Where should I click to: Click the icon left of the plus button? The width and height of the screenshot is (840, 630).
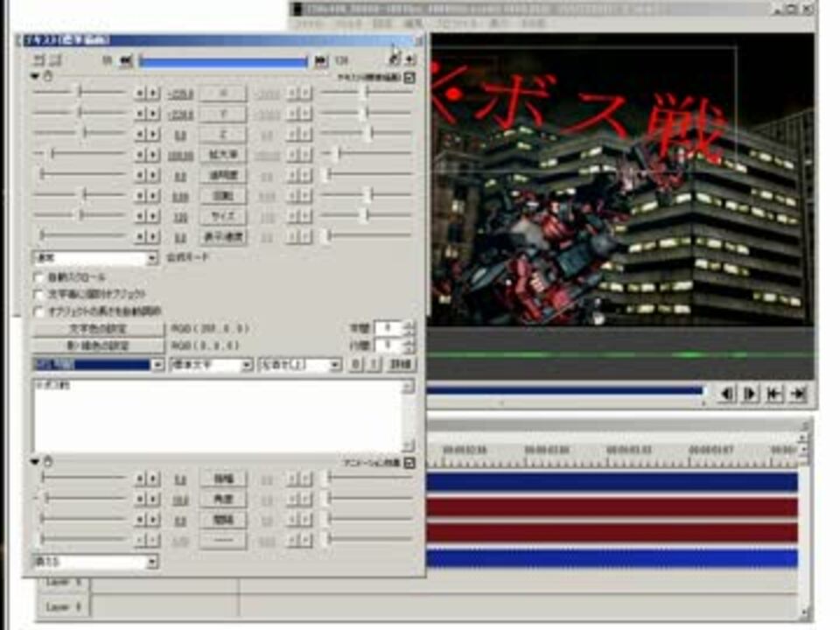[x=395, y=59]
